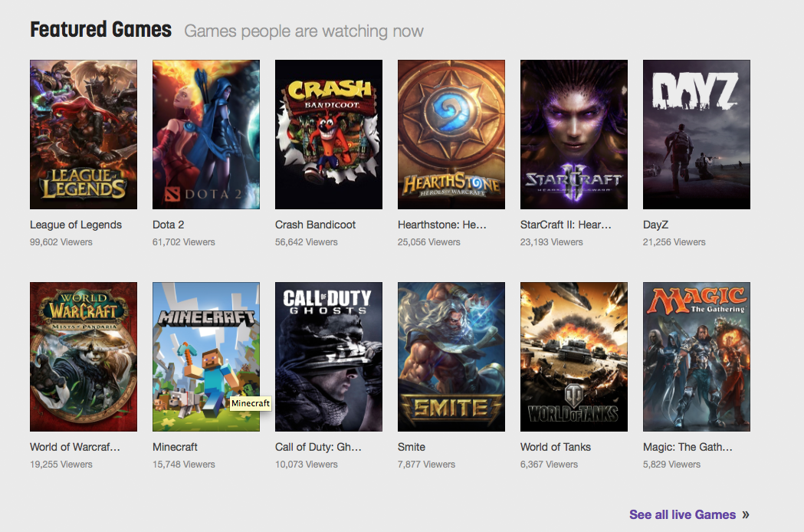
Task: Click the '10,073 Viewers' count
Action: coord(306,465)
